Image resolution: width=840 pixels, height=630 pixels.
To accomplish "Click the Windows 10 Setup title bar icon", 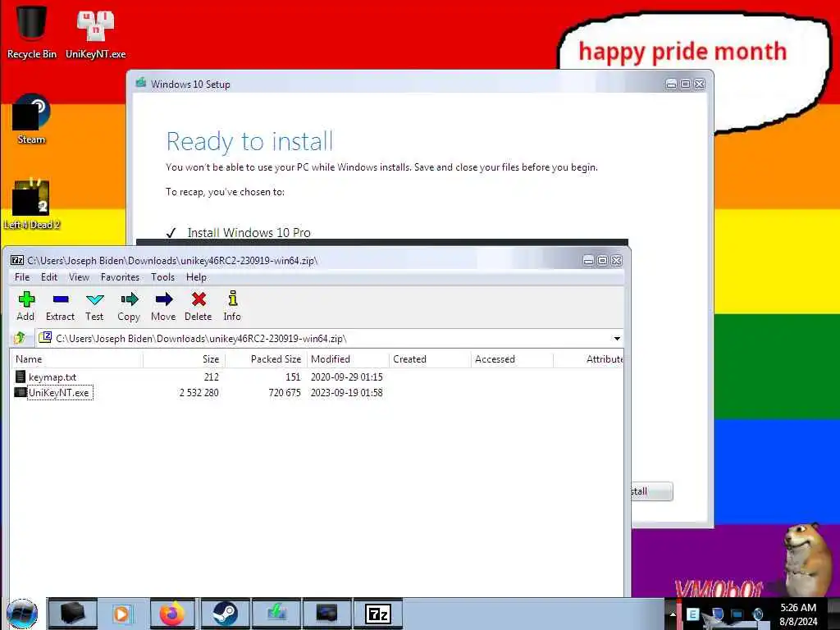I will tap(141, 83).
